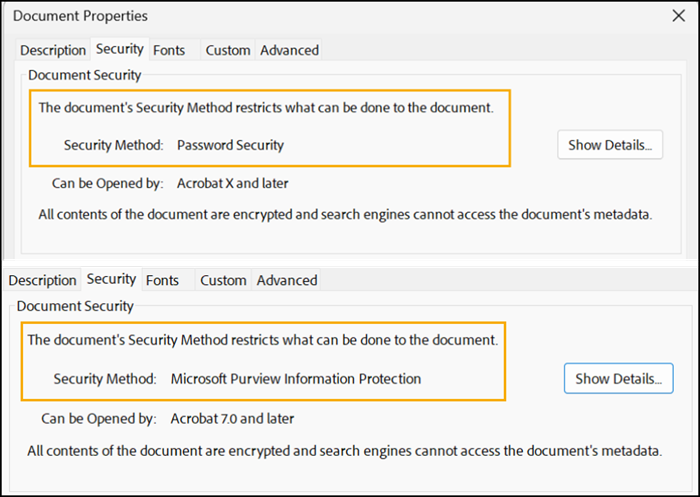Click 'Acrobat 7.0 and later' value
Screen dimensions: 700x497
(x=232, y=418)
